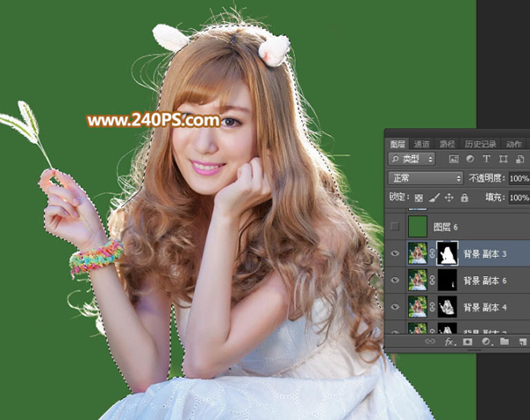Toggle mask link on 背景 副本 6
Viewport: 530px width, 420px height.
point(432,281)
